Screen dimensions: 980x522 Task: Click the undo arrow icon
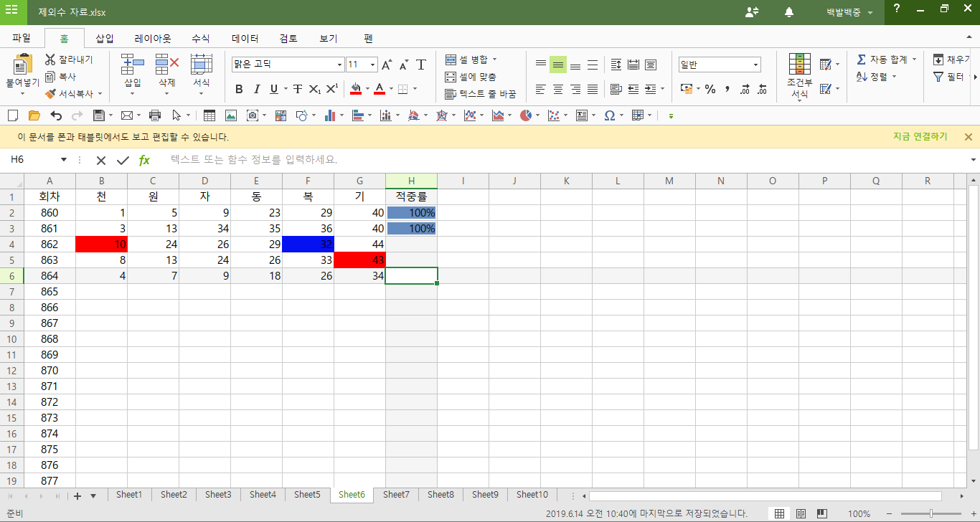56,115
